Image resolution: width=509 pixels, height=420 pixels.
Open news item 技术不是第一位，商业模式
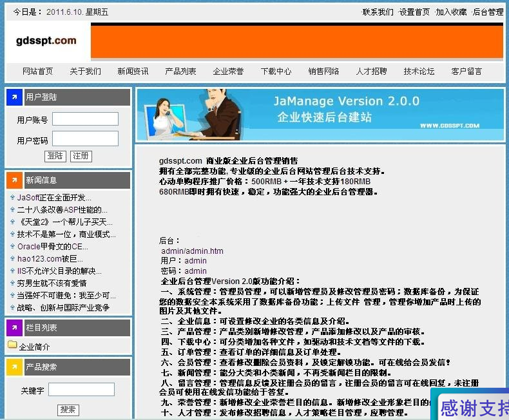coord(66,234)
